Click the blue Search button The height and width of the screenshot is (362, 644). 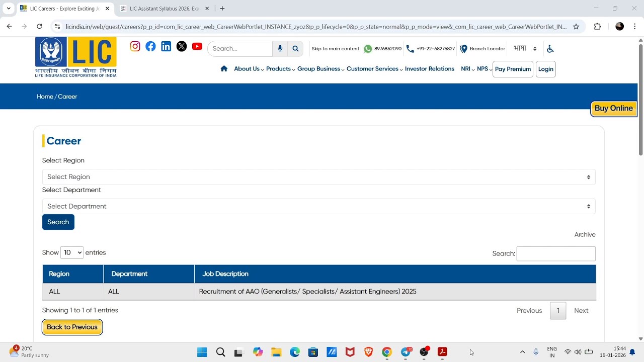tap(58, 222)
